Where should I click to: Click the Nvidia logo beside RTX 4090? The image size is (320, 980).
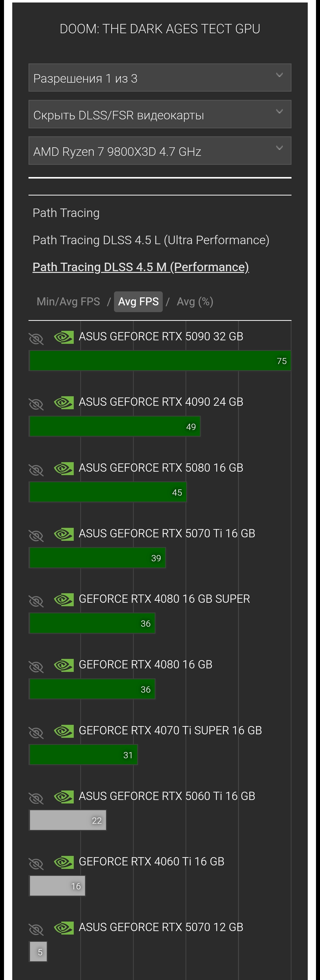[x=63, y=402]
